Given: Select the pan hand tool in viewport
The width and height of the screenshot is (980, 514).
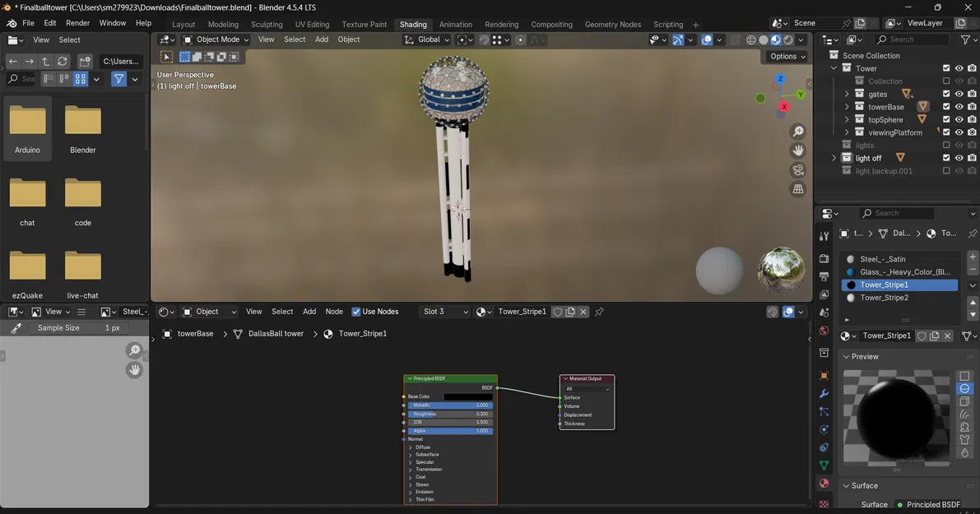Looking at the screenshot, I should (797, 150).
